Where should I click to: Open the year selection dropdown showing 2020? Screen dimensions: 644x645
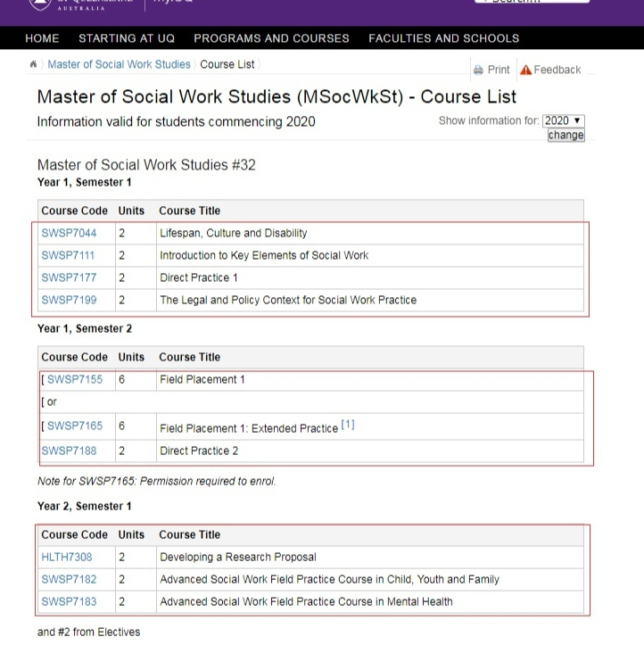tap(564, 120)
